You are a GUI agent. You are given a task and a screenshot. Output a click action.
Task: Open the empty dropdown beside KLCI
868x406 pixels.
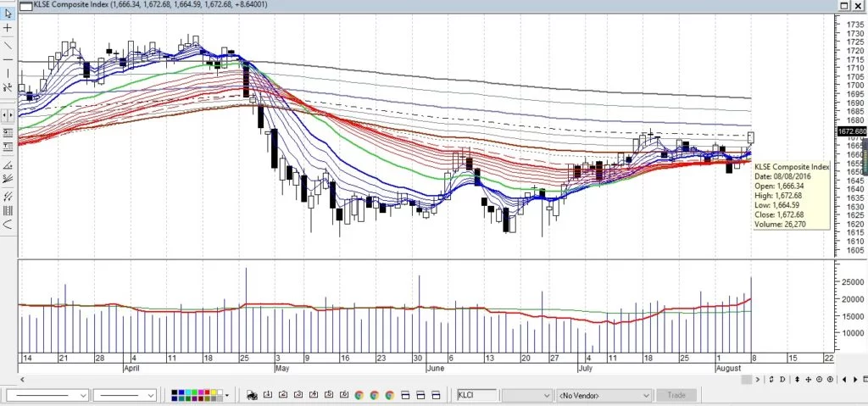click(526, 396)
